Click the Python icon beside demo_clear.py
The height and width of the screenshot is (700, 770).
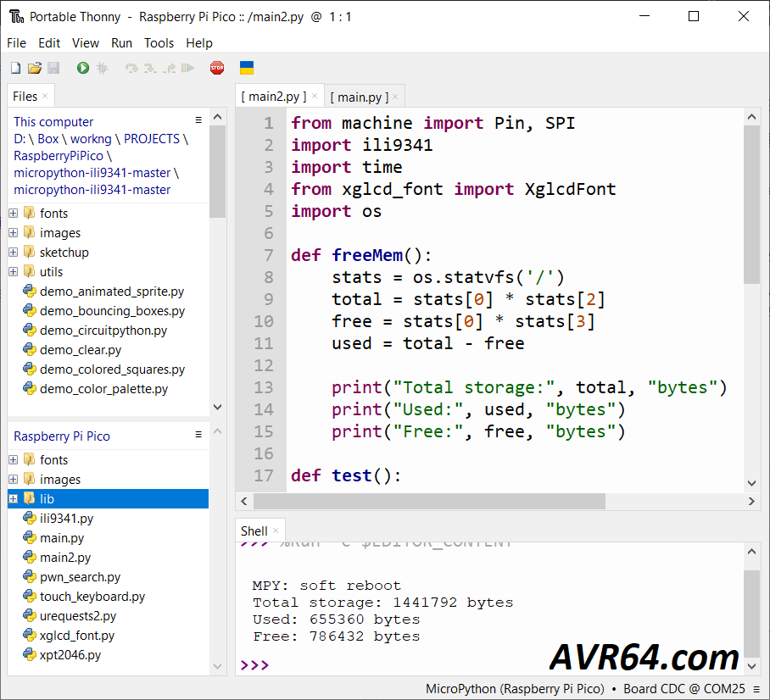click(x=30, y=350)
